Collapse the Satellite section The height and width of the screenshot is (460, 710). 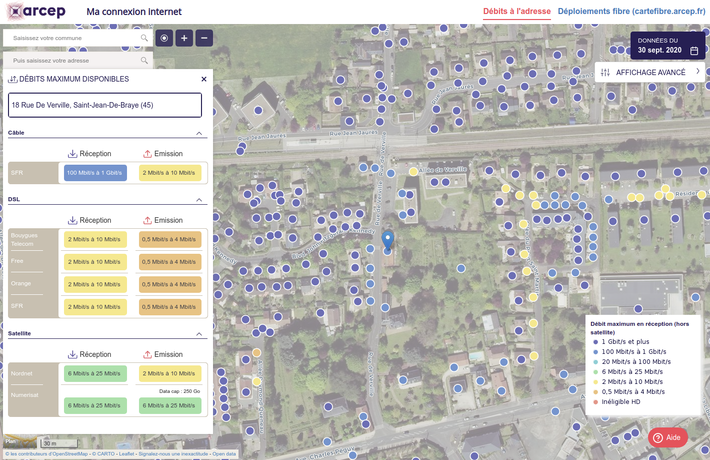(x=199, y=334)
